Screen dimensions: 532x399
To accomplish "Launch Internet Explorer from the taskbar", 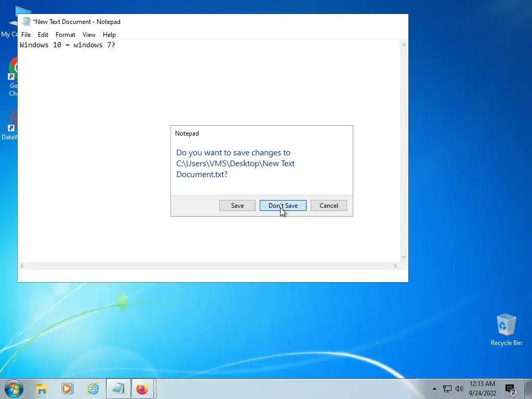I will pos(93,389).
